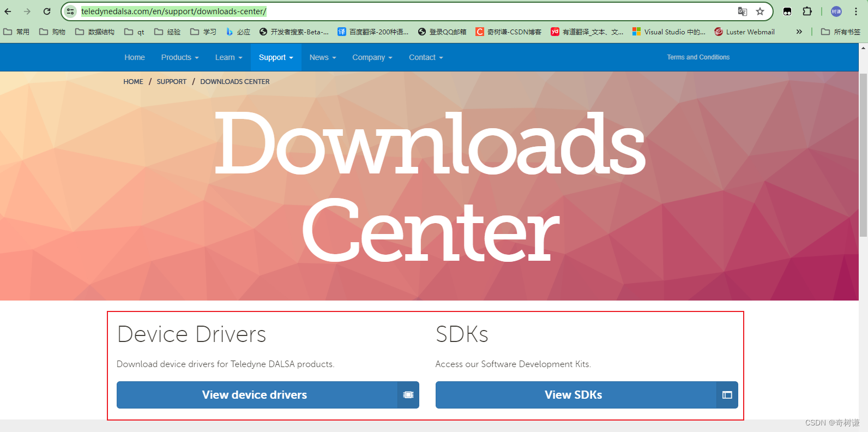Click the translate page icon

click(x=742, y=11)
